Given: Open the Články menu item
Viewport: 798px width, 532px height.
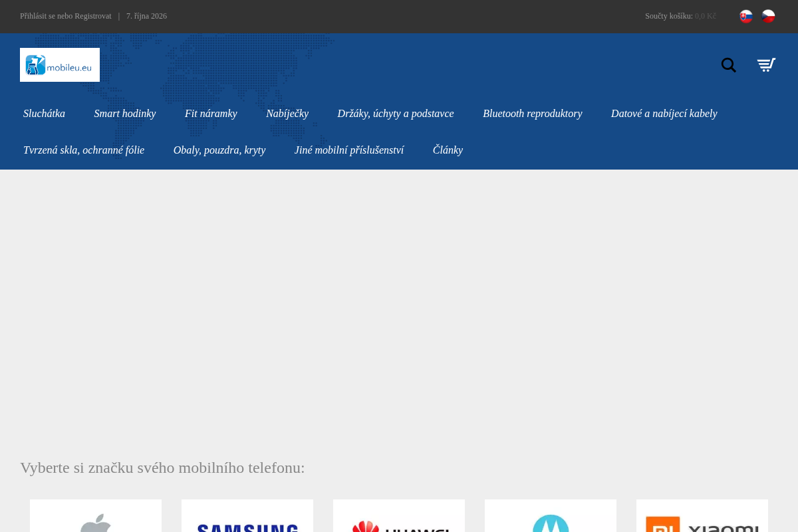Looking at the screenshot, I should (448, 150).
